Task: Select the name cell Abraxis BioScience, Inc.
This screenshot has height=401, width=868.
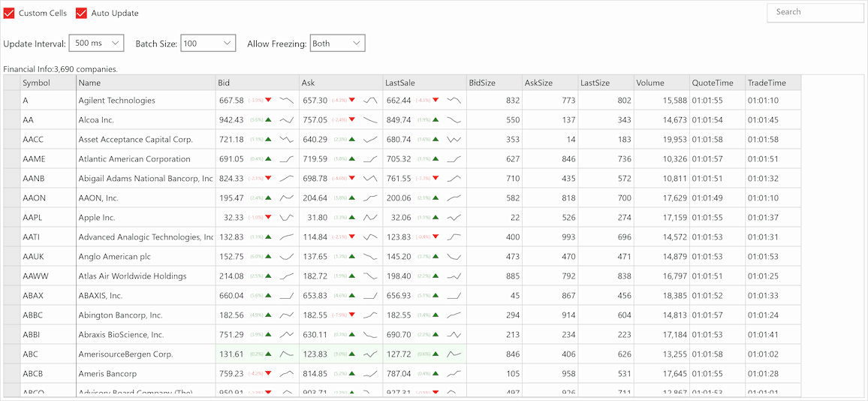Action: click(146, 334)
